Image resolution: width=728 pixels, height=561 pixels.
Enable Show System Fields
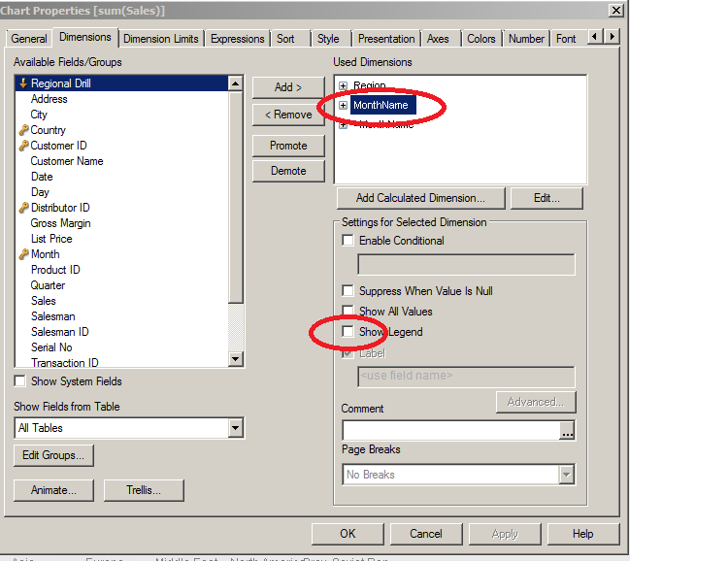[x=20, y=381]
